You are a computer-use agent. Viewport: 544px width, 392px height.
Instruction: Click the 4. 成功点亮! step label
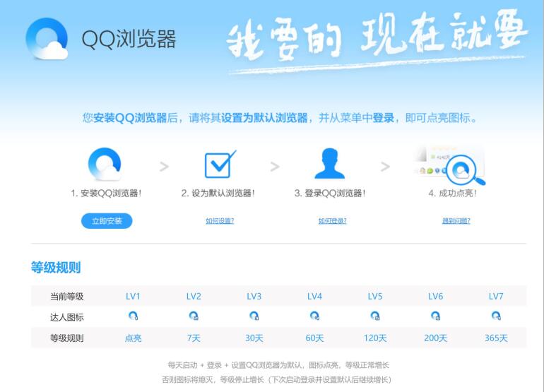(x=453, y=194)
